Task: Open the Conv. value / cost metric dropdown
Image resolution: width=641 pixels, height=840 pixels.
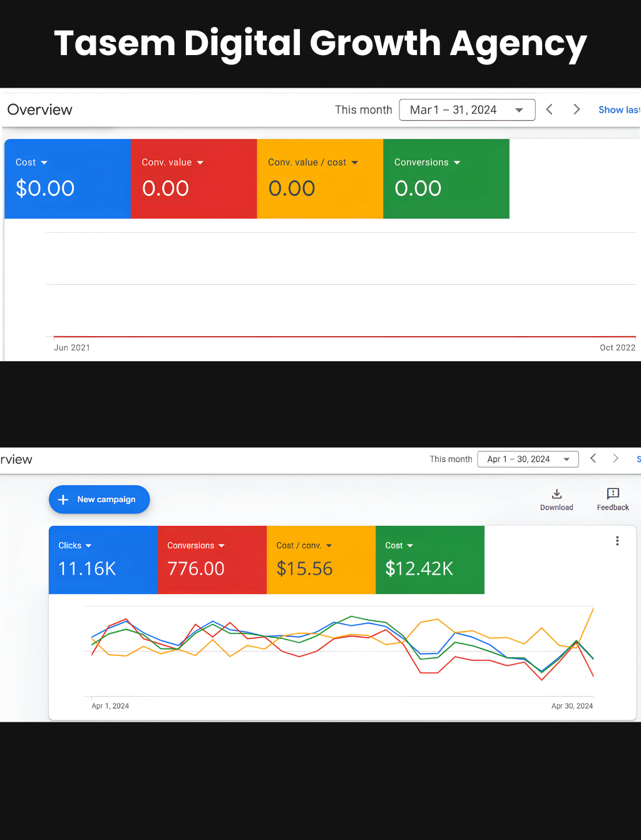Action: [313, 162]
